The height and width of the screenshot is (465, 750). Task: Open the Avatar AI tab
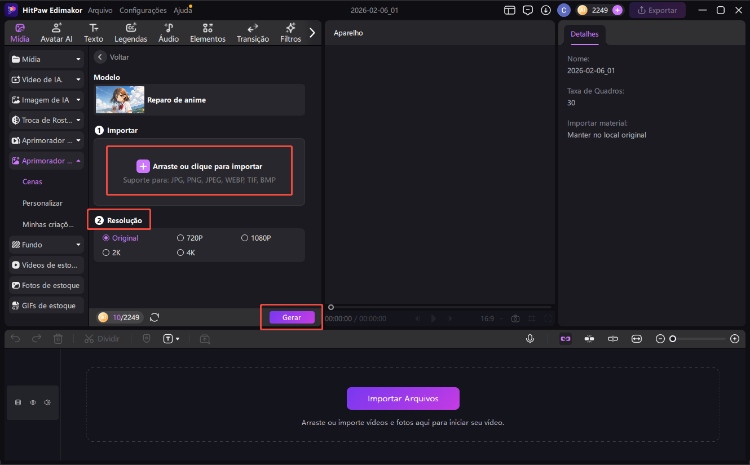click(x=55, y=32)
